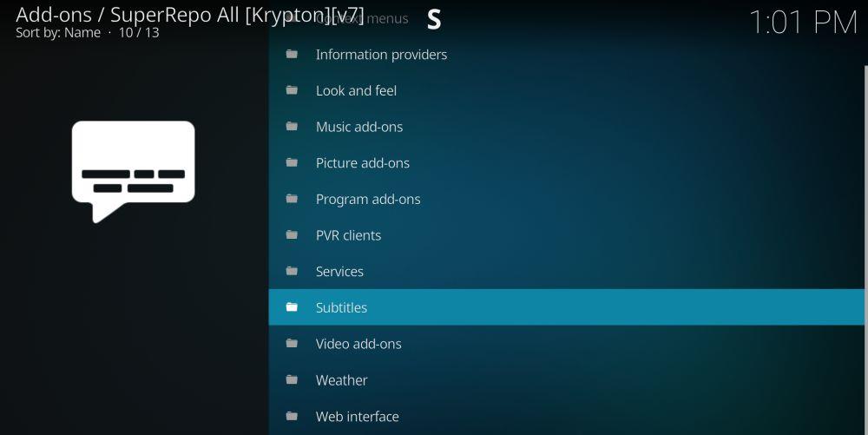Open the PVR clients category
The image size is (868, 435).
pos(566,235)
